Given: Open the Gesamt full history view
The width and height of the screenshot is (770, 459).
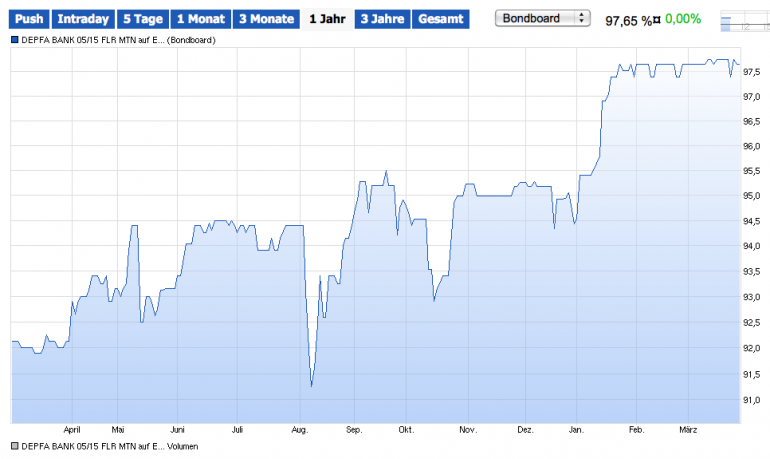Looking at the screenshot, I should coord(440,19).
